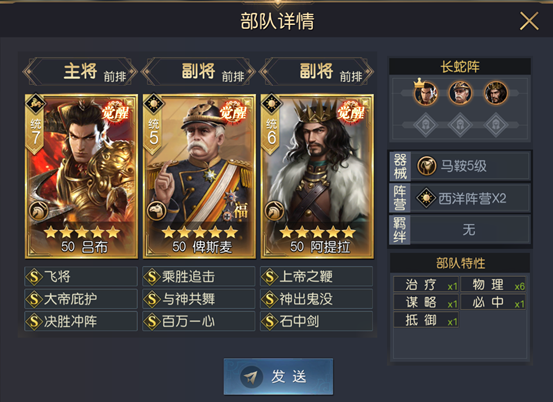Click the 羁绊 bond row showing 无

(460, 230)
